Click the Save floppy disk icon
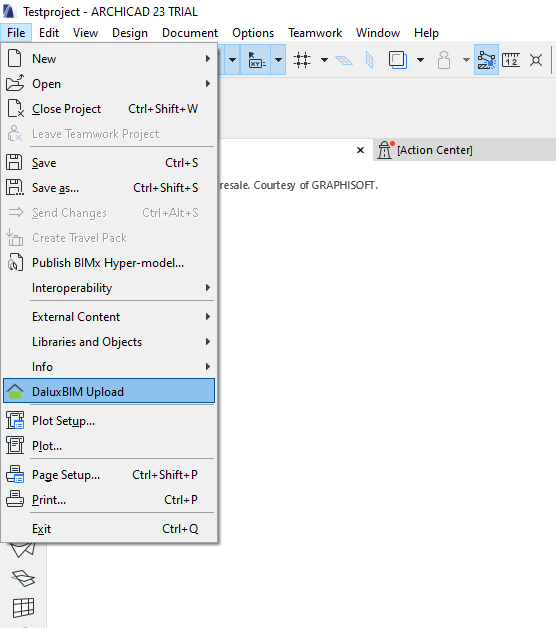 click(14, 162)
